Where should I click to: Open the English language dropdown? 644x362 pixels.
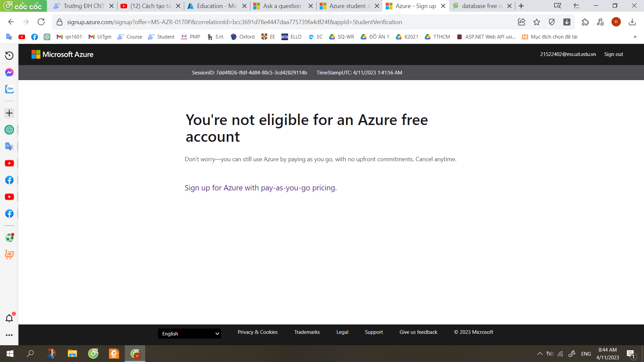coord(189,334)
